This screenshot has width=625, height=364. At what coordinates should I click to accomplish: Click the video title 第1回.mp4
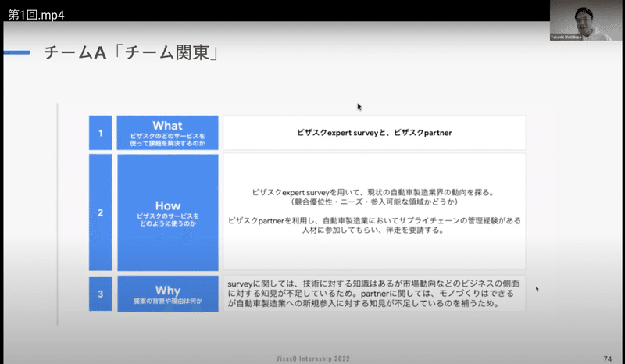click(x=36, y=15)
